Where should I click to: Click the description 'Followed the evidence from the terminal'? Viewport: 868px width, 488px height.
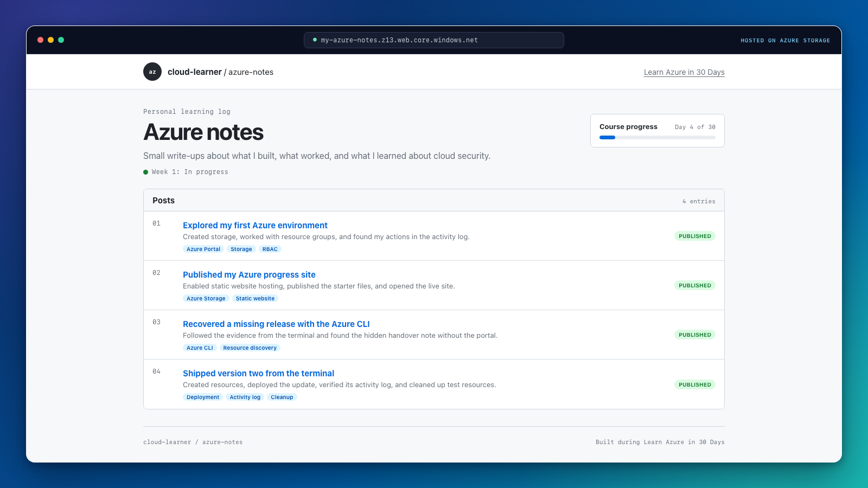tap(340, 335)
